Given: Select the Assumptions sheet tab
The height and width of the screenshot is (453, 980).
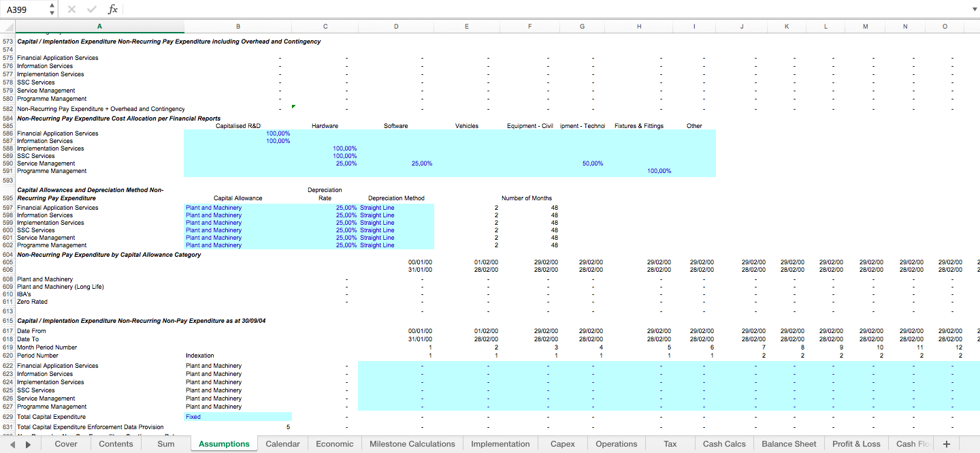Looking at the screenshot, I should tap(224, 444).
